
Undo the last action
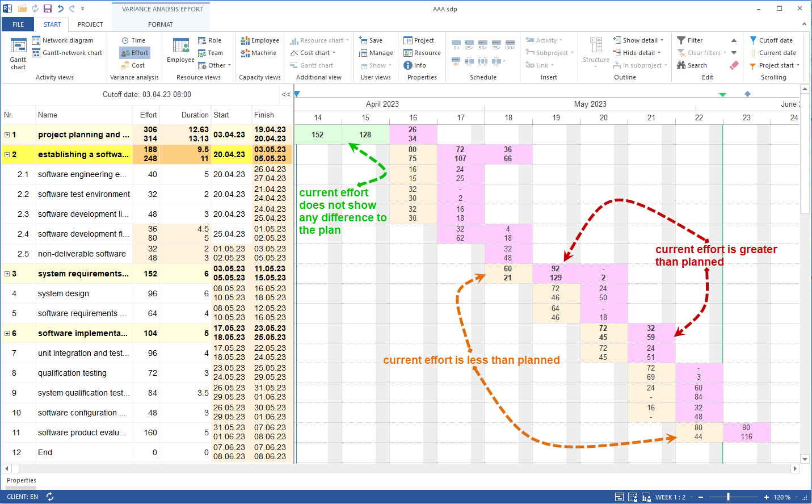point(61,9)
